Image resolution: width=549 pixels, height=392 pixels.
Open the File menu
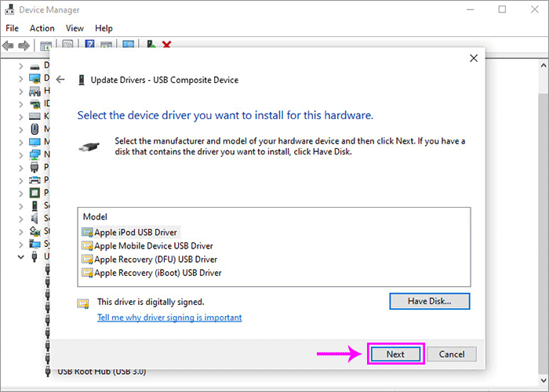tap(12, 28)
